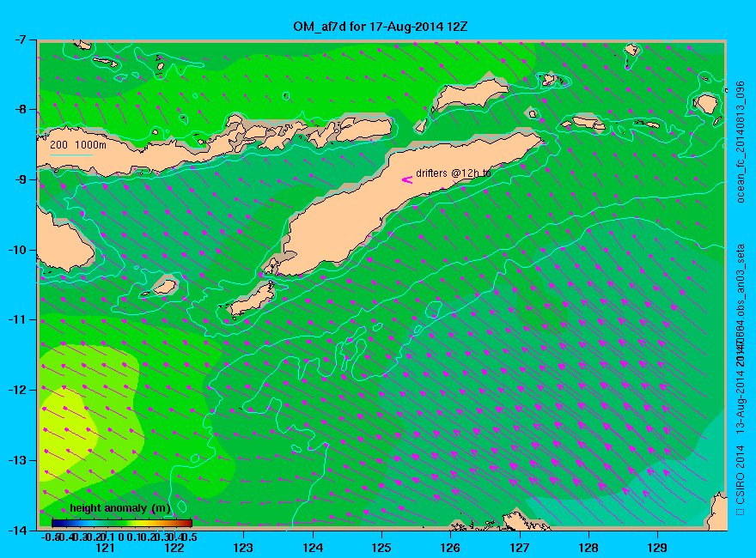Select the "height anomaly (m)" legend label

(120, 508)
